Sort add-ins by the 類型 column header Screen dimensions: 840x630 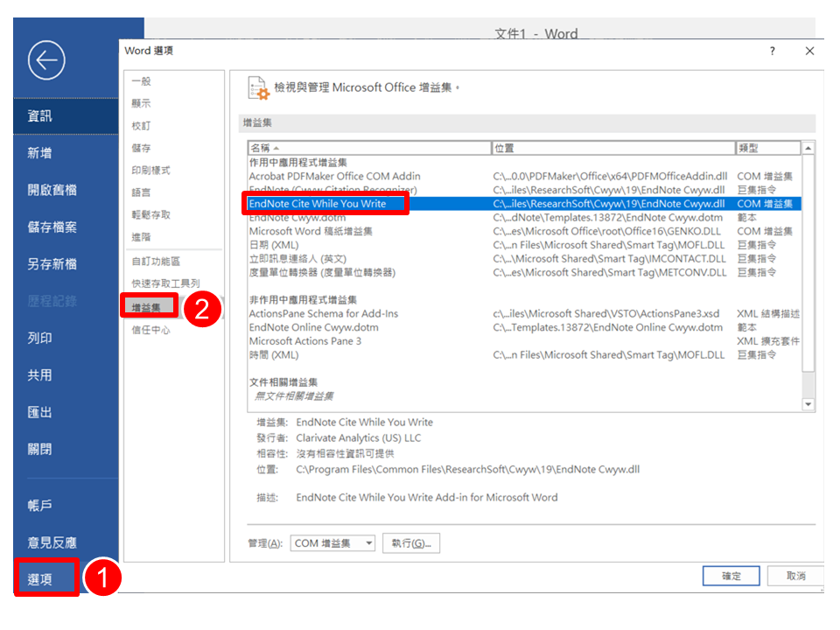click(x=768, y=148)
